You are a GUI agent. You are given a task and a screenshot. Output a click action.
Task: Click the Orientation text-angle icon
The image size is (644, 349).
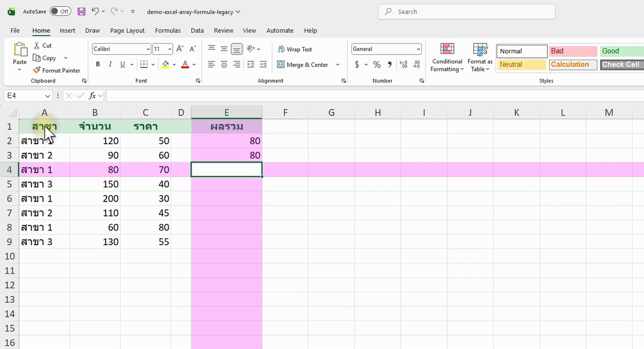(x=251, y=49)
